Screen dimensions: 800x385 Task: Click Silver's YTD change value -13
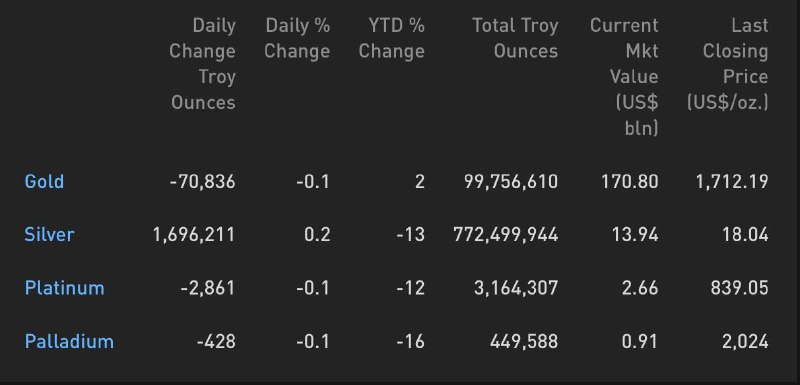pyautogui.click(x=411, y=235)
